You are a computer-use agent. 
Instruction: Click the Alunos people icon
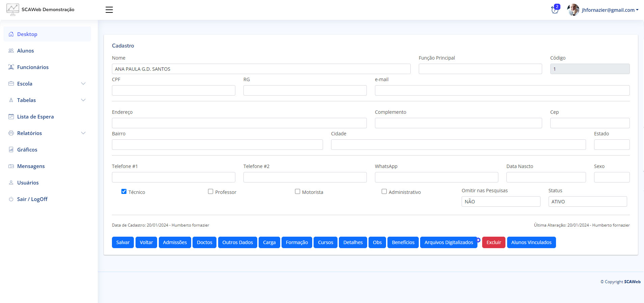11,50
